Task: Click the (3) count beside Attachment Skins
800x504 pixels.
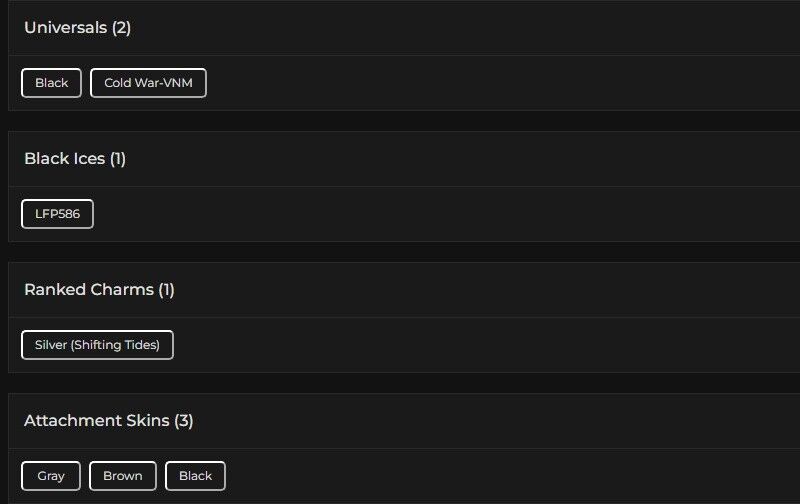Action: [184, 421]
